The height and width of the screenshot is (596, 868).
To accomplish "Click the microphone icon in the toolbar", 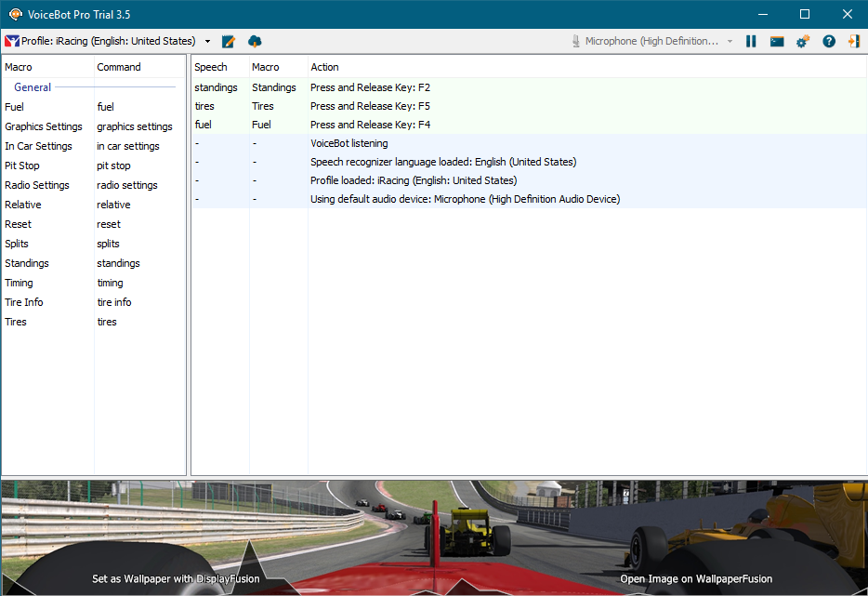I will 576,42.
